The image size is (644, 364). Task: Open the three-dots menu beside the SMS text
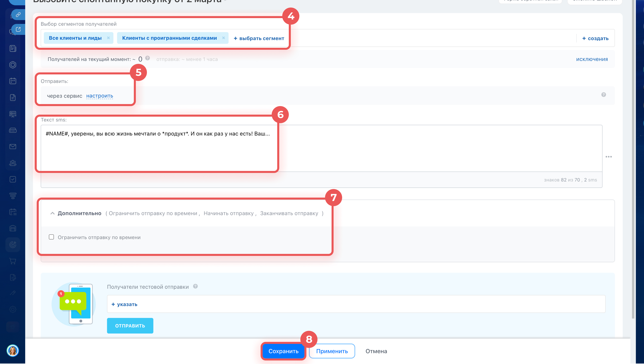click(x=608, y=157)
